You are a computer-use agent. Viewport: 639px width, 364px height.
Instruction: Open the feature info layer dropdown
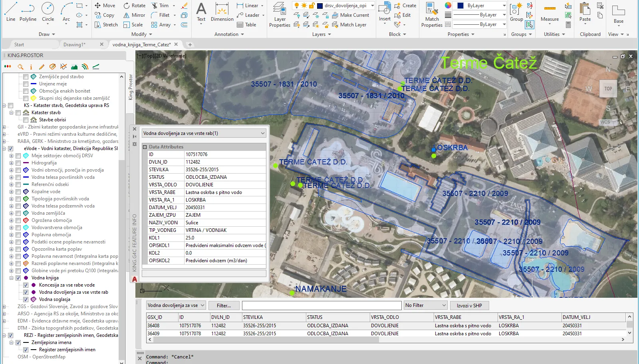click(204, 133)
